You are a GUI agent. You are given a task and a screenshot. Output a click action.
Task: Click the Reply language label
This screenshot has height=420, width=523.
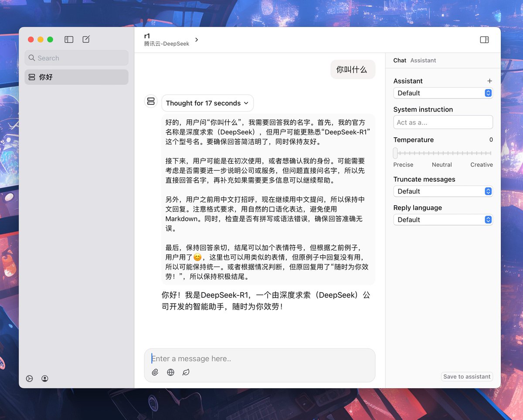[418, 208]
